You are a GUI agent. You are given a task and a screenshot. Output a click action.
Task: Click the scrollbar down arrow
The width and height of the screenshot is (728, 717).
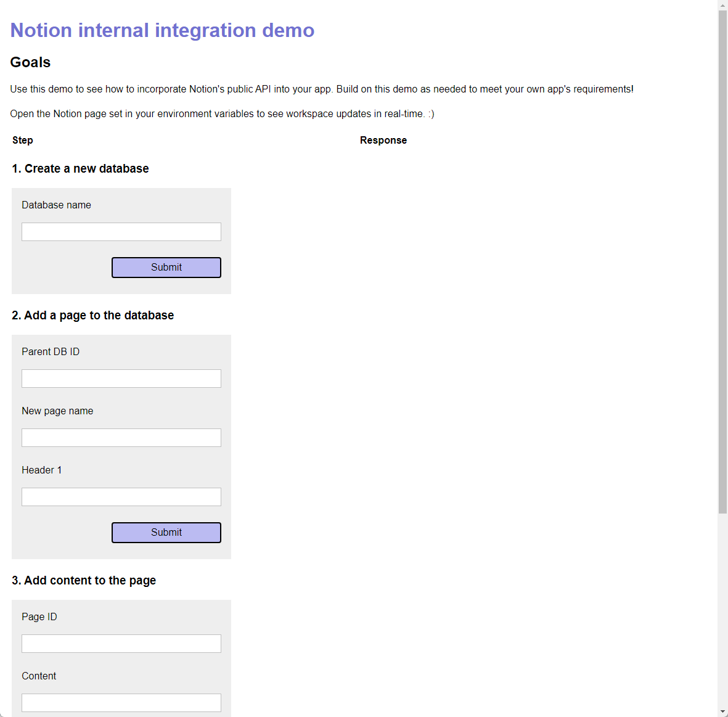click(722, 711)
